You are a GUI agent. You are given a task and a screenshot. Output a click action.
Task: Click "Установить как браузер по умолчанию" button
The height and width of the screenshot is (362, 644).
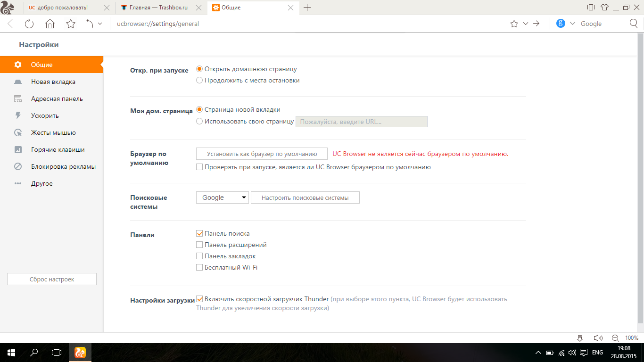(262, 154)
